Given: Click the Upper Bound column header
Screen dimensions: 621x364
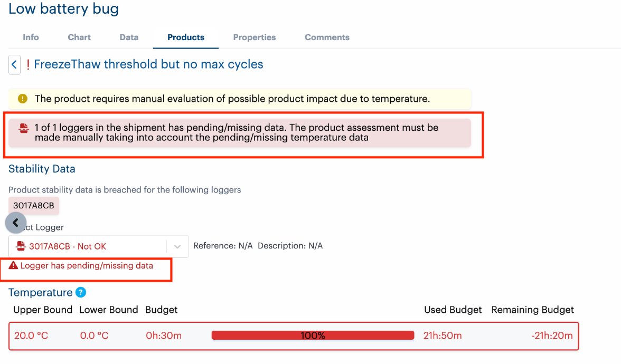Looking at the screenshot, I should click(43, 310).
